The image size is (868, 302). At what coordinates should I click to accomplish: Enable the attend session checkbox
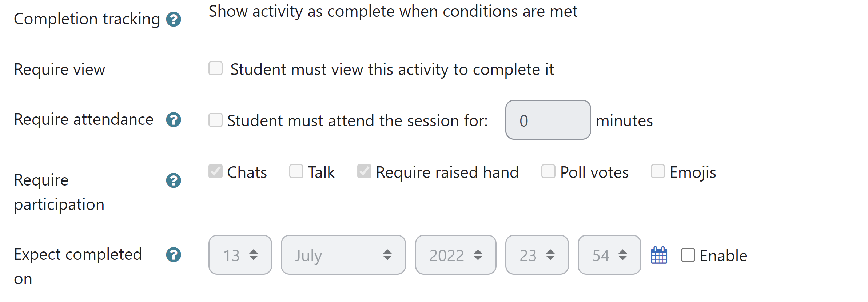click(x=215, y=120)
